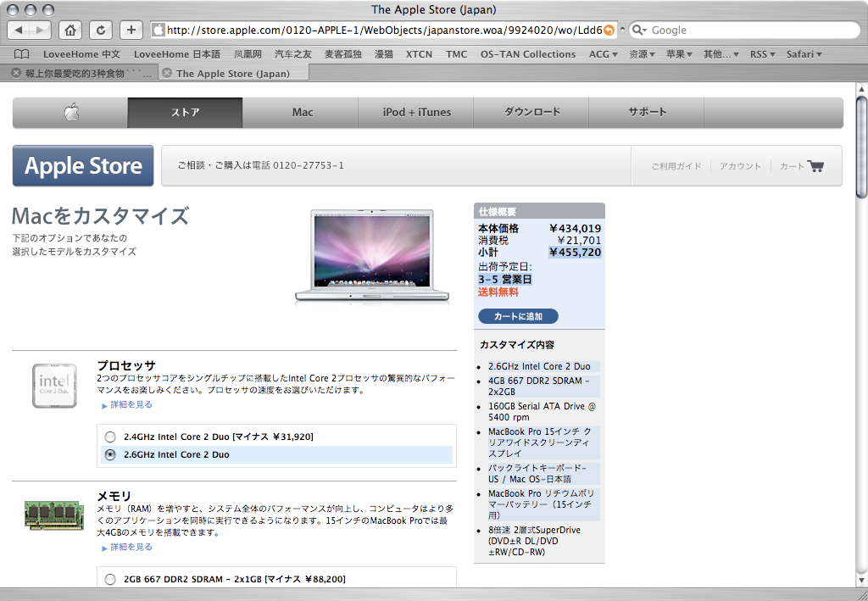The height and width of the screenshot is (601, 868).
Task: Reload the page with the refresh icon
Action: 101,30
